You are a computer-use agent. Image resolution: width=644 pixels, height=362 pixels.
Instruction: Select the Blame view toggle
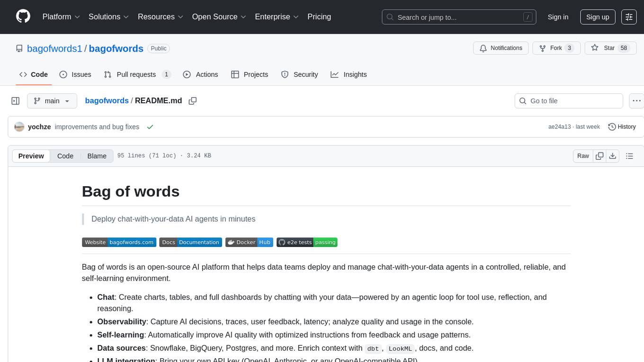[x=97, y=156]
